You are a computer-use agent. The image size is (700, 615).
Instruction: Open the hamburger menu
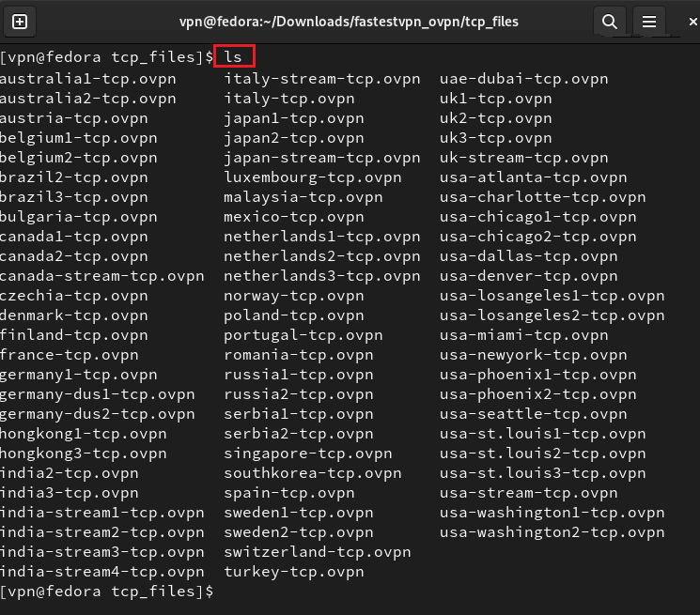click(x=647, y=22)
